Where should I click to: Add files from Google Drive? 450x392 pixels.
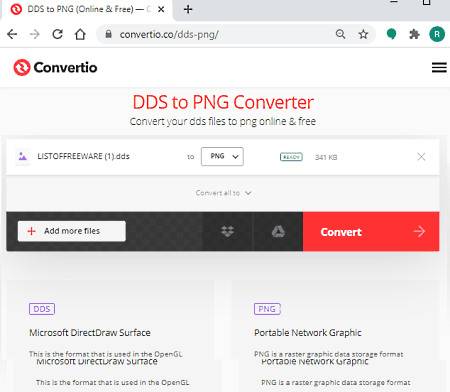click(278, 231)
